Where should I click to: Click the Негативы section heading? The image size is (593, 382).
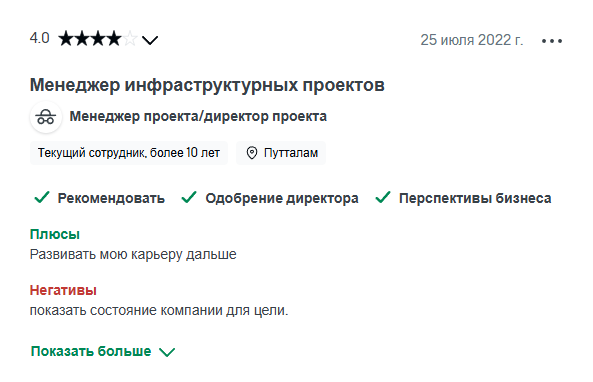[63, 290]
